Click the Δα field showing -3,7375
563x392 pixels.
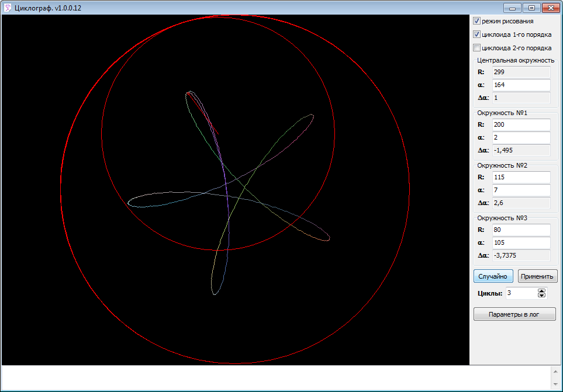[x=520, y=255]
